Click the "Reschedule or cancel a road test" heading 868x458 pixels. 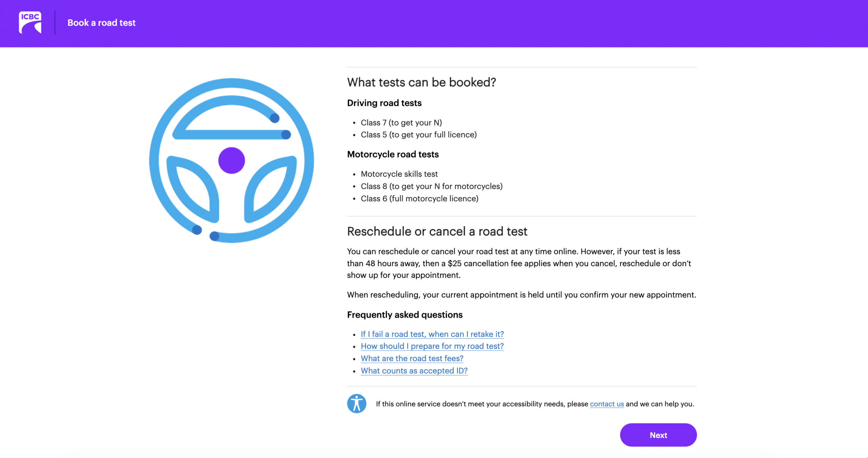437,231
